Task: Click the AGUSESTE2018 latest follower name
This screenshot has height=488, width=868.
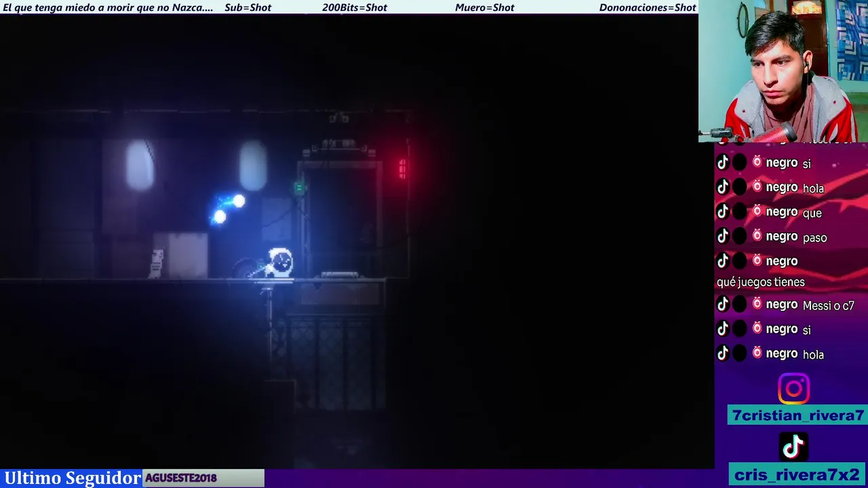Action: coord(181,478)
